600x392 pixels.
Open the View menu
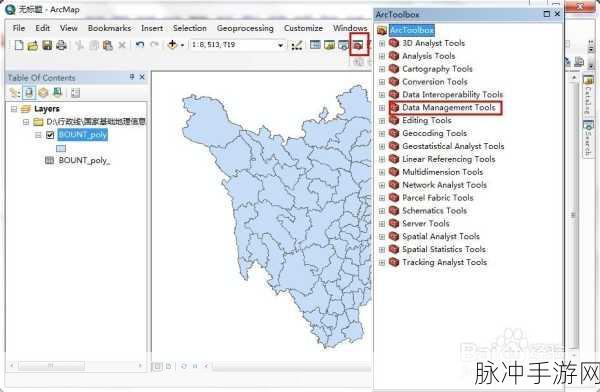[68, 28]
